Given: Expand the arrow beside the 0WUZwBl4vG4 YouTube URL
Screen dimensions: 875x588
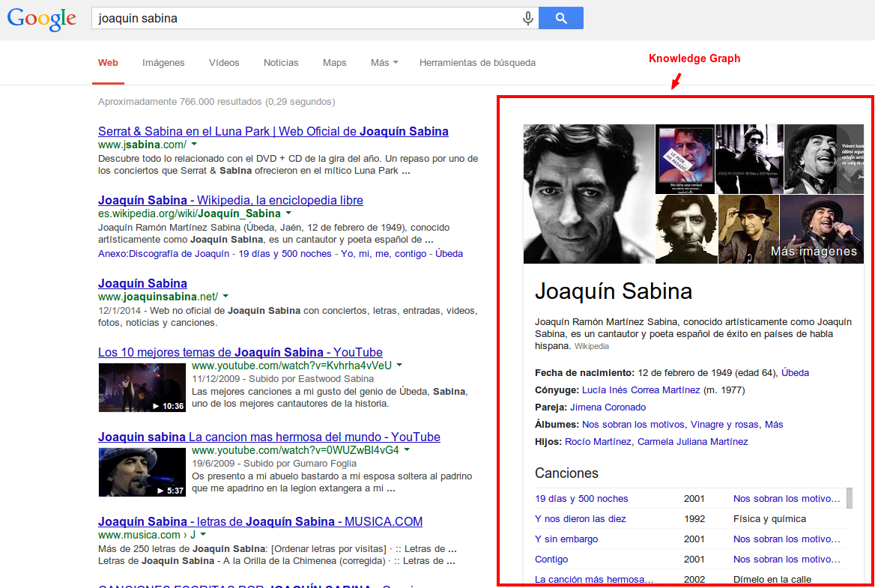Looking at the screenshot, I should tap(407, 449).
